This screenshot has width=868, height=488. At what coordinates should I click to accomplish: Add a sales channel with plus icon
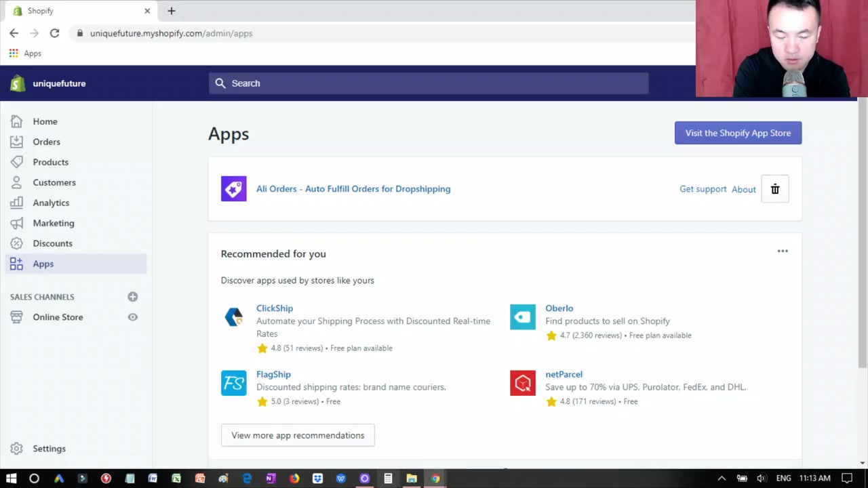coord(133,297)
